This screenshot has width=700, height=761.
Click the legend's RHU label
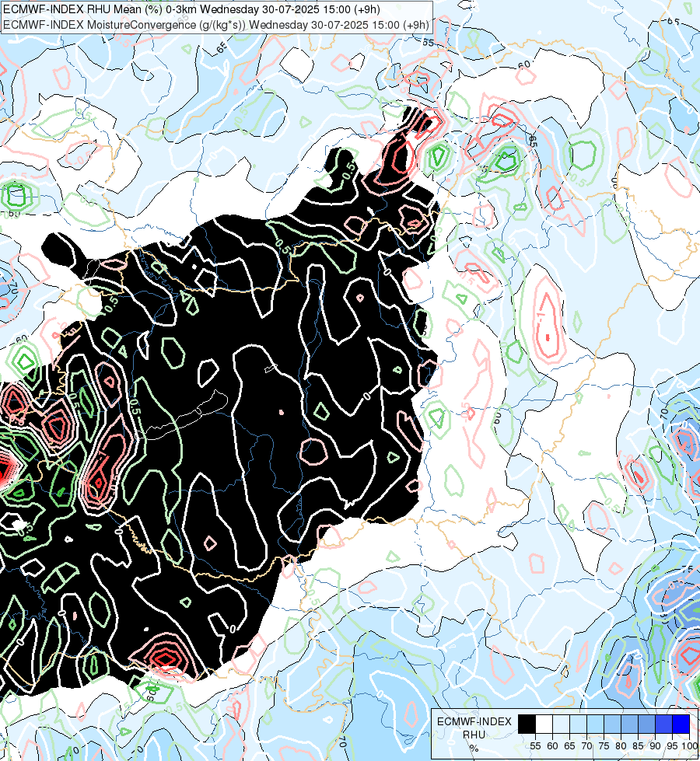474,735
